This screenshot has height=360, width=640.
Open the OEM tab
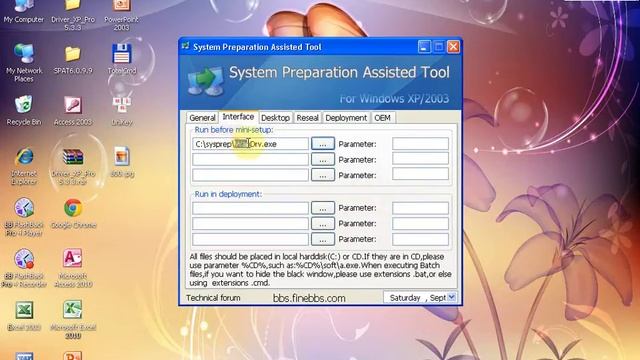click(x=382, y=118)
